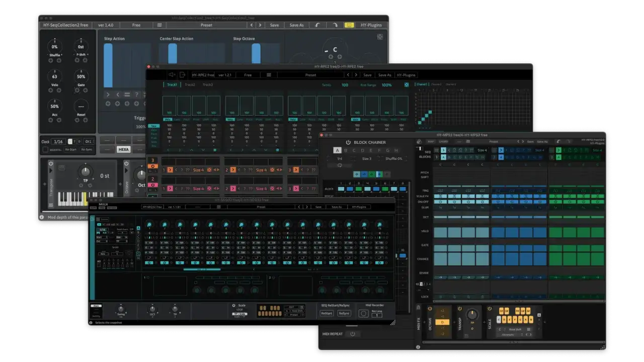Toggle the Transpose module power button in HY-SeqCollection2
The height and width of the screenshot is (362, 644).
[51, 163]
